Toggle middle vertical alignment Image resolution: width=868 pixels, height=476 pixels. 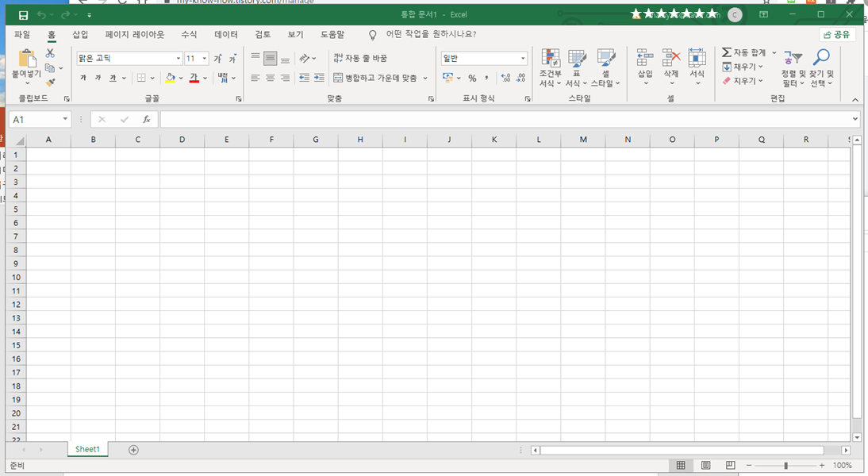270,58
